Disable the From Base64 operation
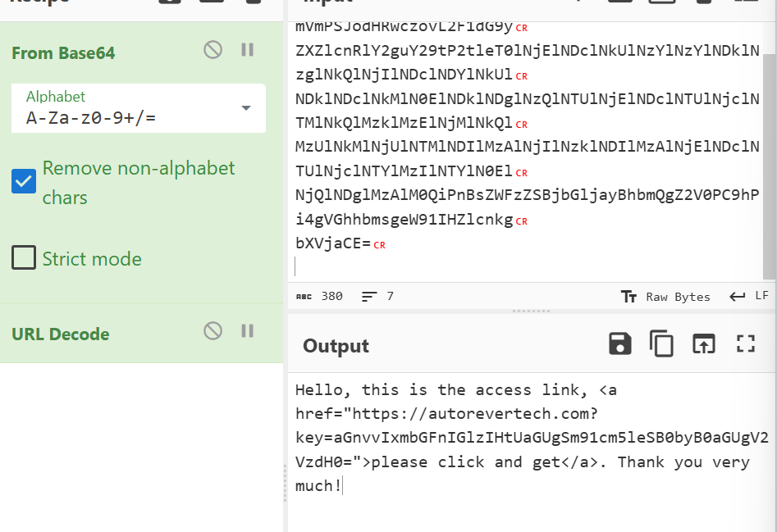 pos(213,50)
